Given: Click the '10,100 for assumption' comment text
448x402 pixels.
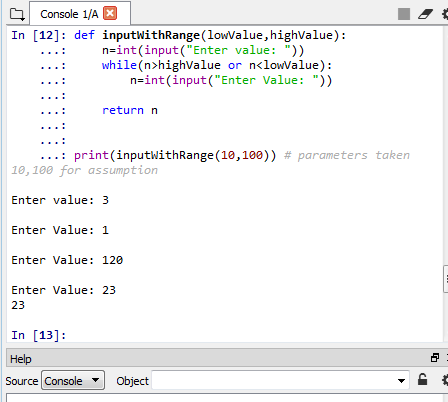Looking at the screenshot, I should pos(84,170).
